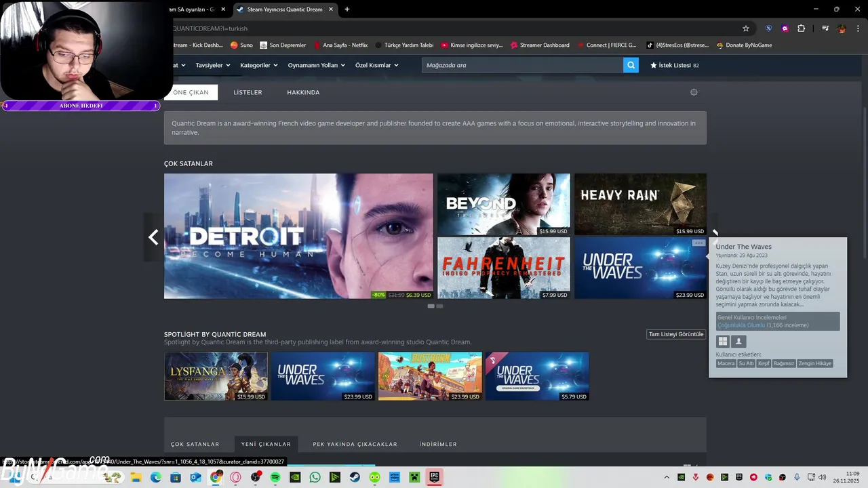
Task: Select the ÇOK SATANLAR bottom tab
Action: [195, 444]
